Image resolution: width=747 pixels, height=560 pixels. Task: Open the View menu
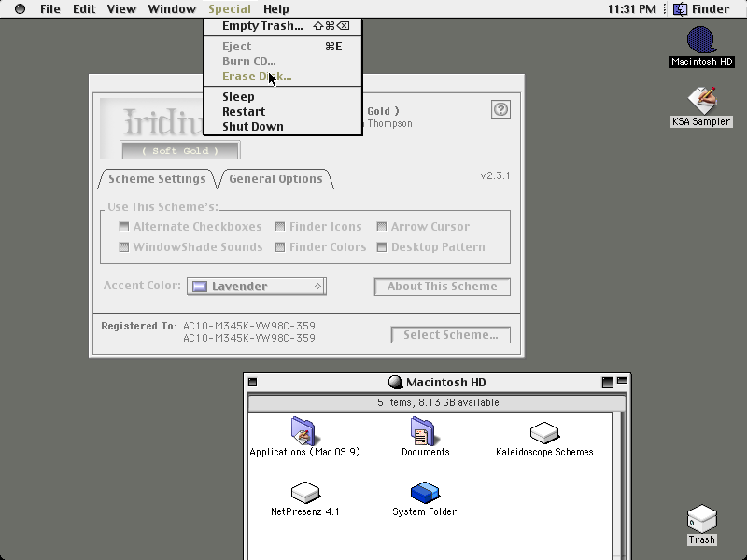(121, 9)
